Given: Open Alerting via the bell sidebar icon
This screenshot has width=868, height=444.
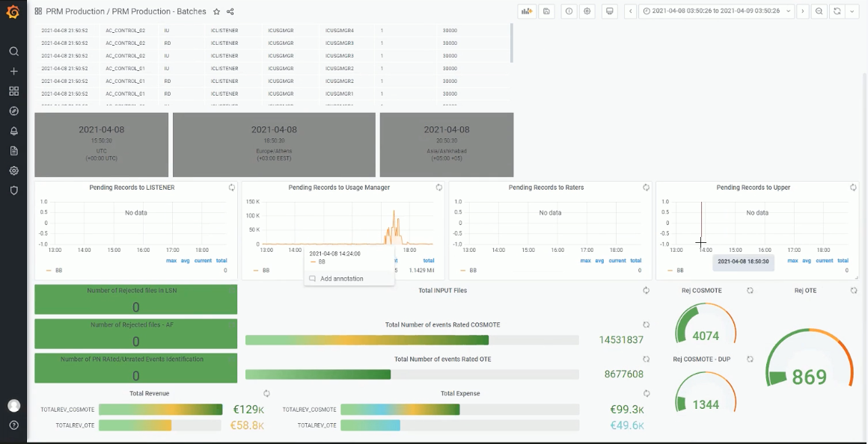Looking at the screenshot, I should pyautogui.click(x=13, y=131).
